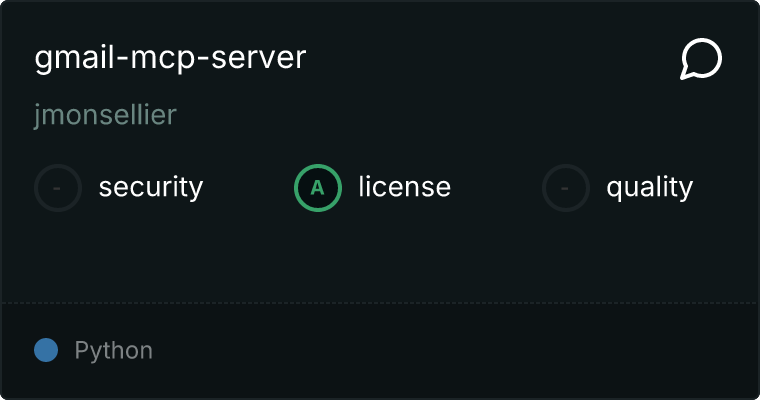Click the dashed divider above the Python footer
This screenshot has height=400, width=760.
tap(380, 302)
